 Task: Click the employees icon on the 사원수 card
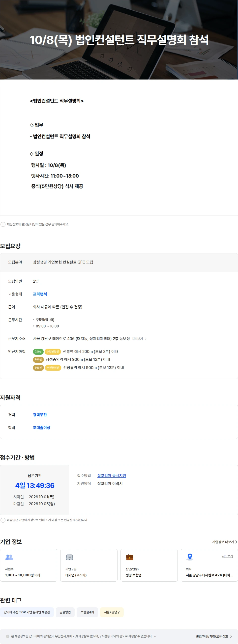9,557
